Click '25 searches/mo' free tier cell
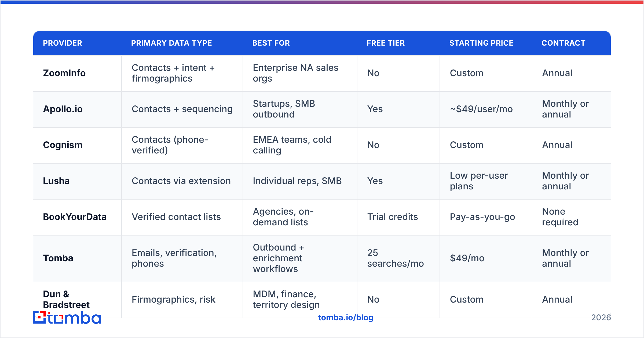This screenshot has height=338, width=644. point(398,258)
